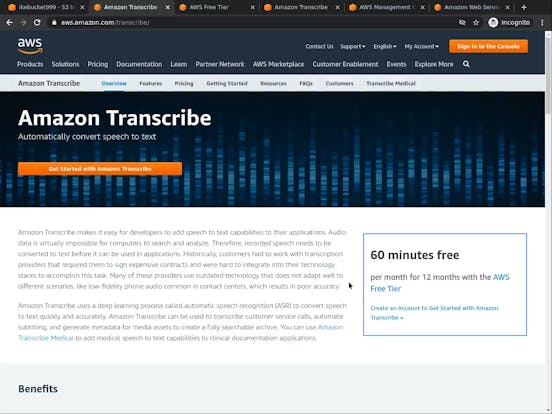Click the address bar URL field
This screenshot has width=552, height=414.
(x=253, y=23)
